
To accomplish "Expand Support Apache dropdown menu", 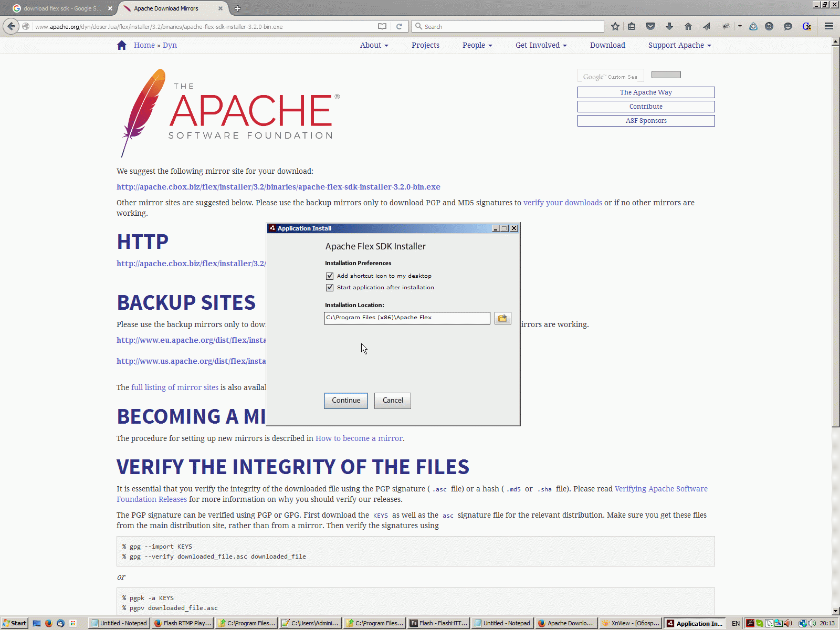I will point(679,45).
